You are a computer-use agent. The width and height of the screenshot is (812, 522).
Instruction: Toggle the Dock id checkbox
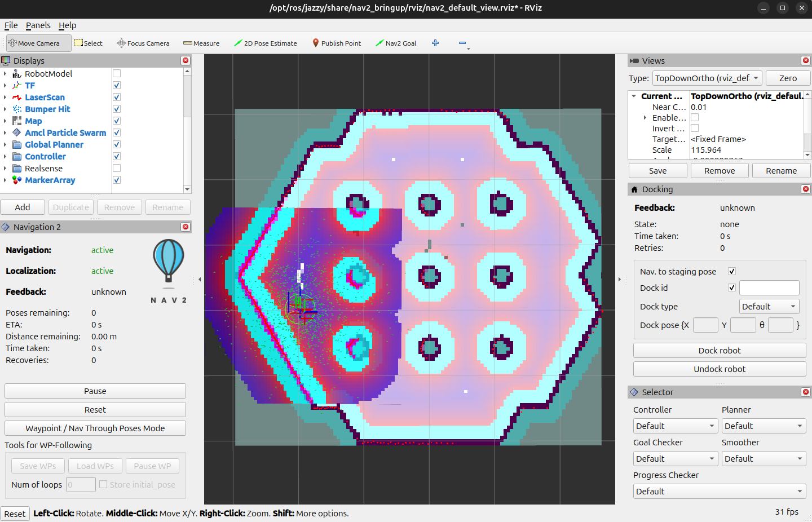pyautogui.click(x=732, y=287)
